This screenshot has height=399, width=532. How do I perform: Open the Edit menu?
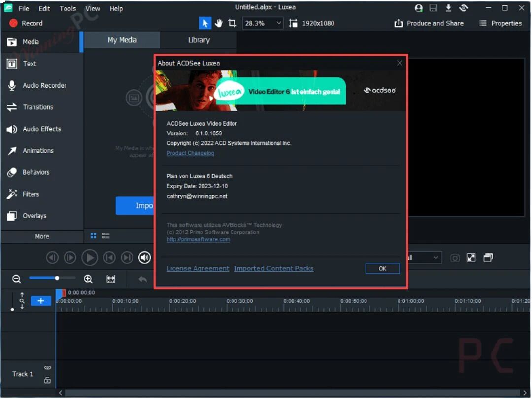click(44, 8)
